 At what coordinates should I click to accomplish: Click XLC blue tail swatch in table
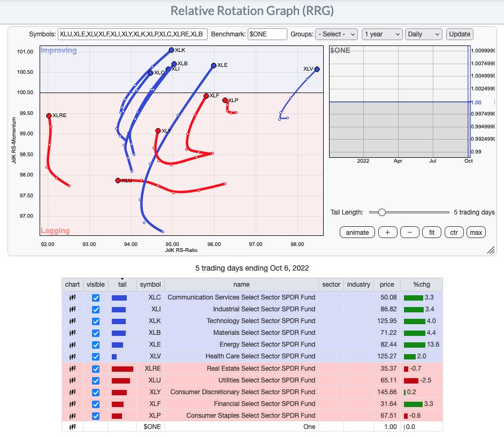(119, 298)
